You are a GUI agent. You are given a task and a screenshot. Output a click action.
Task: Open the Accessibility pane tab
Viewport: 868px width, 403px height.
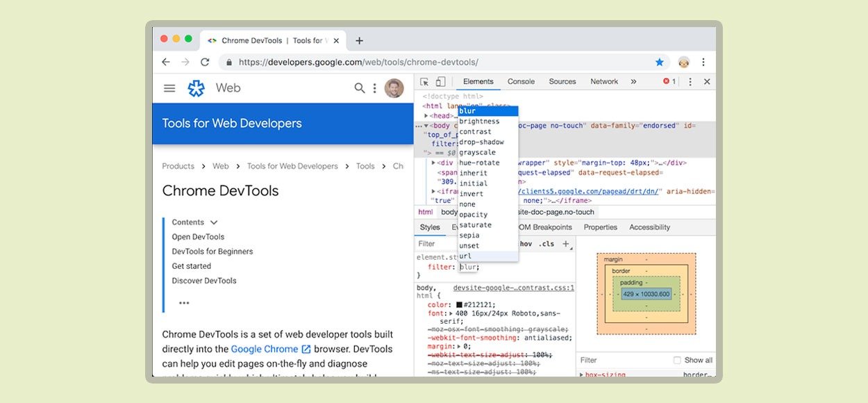[x=650, y=227]
